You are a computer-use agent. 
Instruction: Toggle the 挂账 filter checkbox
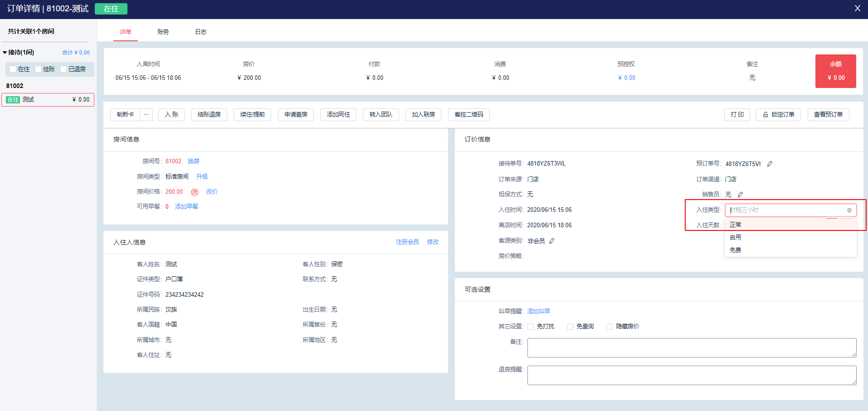(39, 69)
